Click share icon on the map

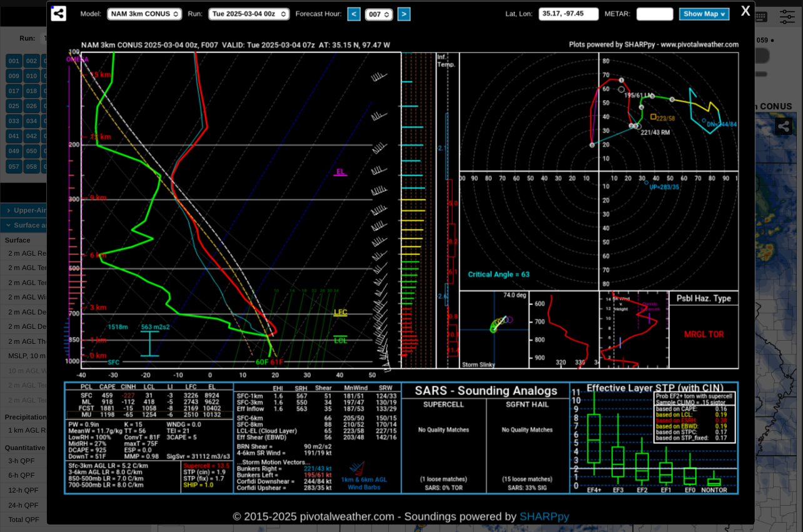point(784,126)
